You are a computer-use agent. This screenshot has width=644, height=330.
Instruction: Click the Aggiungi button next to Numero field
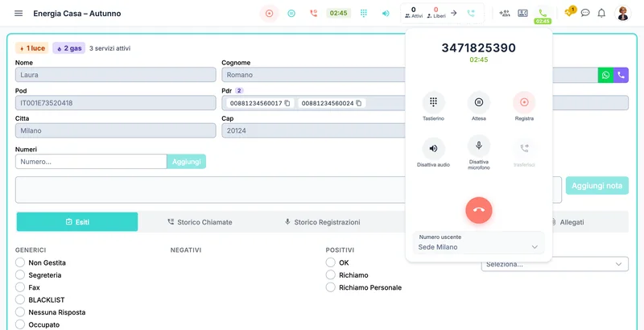(x=187, y=162)
